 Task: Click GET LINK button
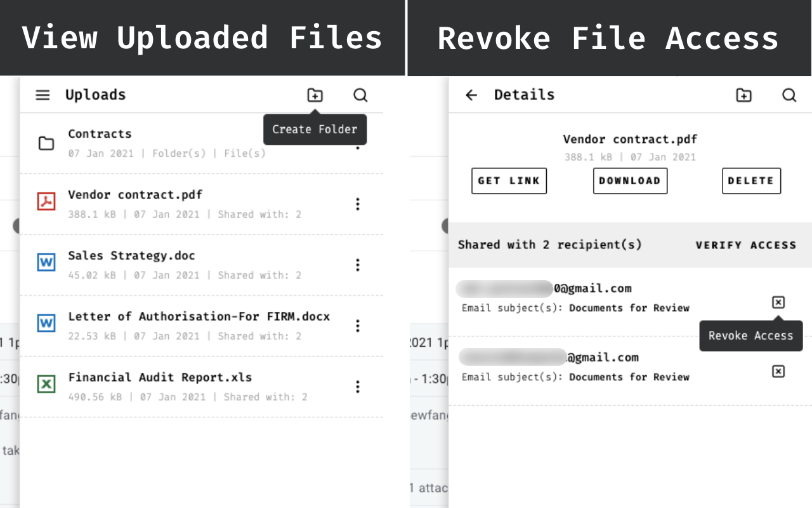[509, 181]
